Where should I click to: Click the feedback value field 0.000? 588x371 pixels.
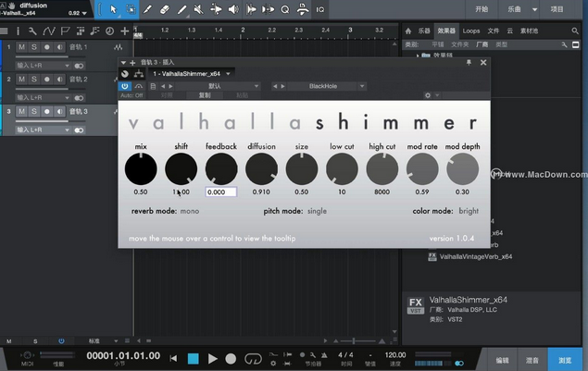point(221,192)
